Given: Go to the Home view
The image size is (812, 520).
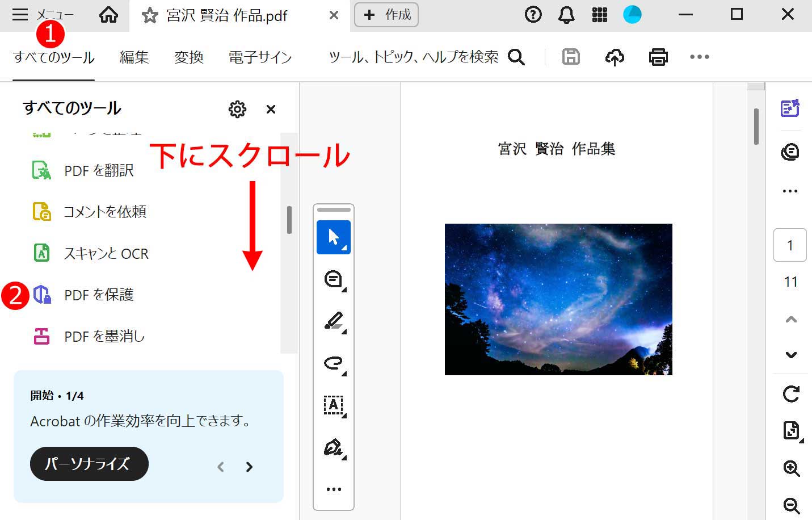Looking at the screenshot, I should tap(108, 15).
